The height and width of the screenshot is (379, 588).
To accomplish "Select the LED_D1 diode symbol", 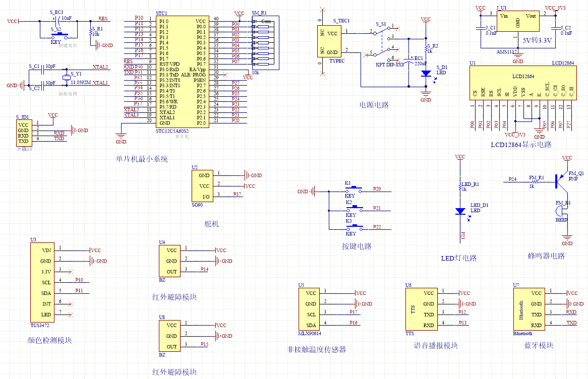I will 460,211.
